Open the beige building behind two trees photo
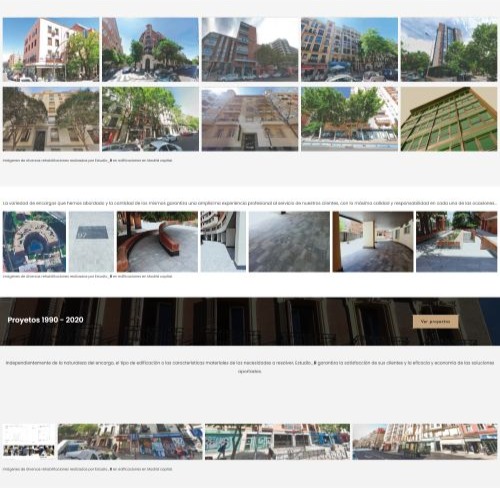Image resolution: width=500 pixels, height=488 pixels. (x=51, y=119)
